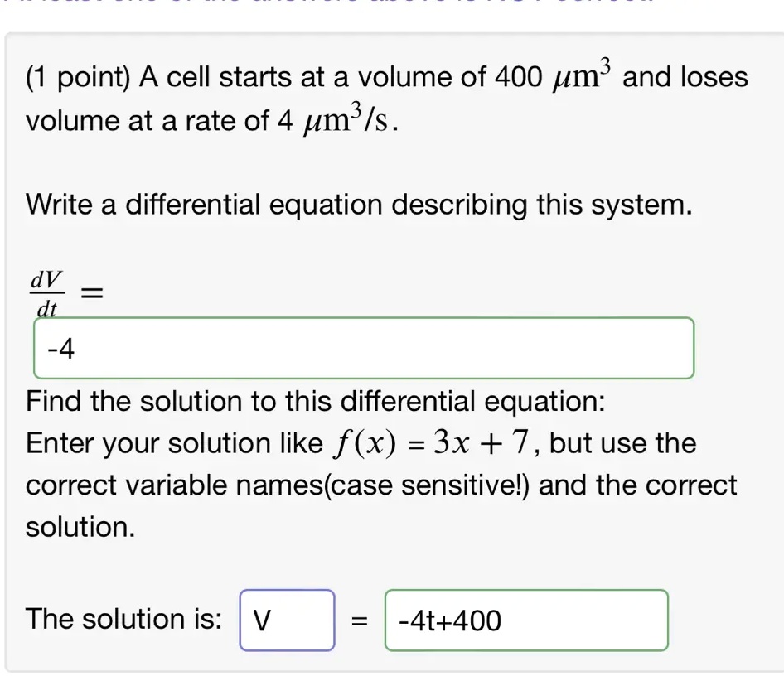This screenshot has height=676, width=784.
Task: Click the equals sign between V and solution
Action: coord(358,619)
